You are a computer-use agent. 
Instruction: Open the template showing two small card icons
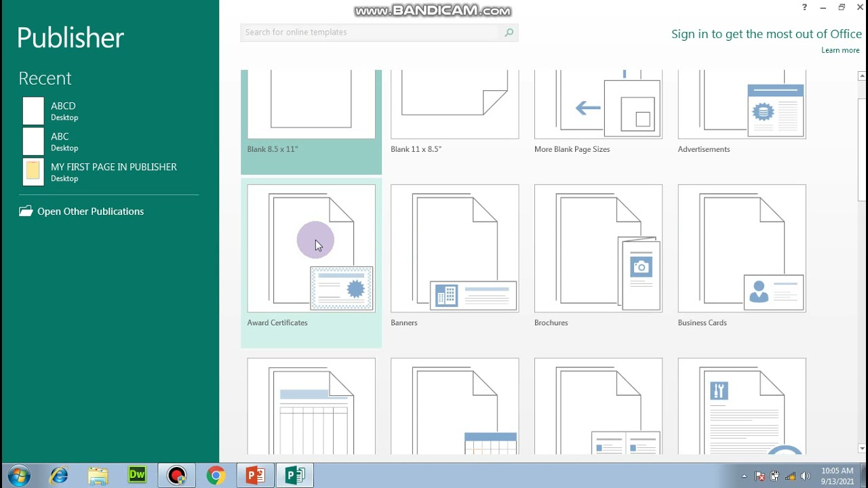598,406
